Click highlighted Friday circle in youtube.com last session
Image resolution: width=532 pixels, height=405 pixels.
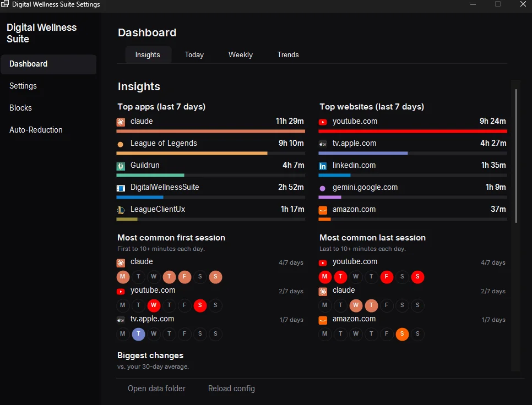pyautogui.click(x=387, y=277)
